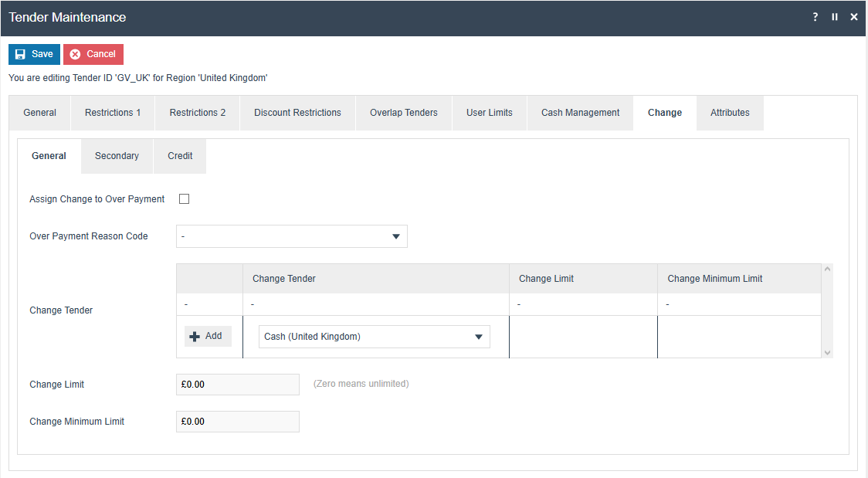Click the Change Limit column header
Viewport: 868px width, 478px height.
click(584, 278)
